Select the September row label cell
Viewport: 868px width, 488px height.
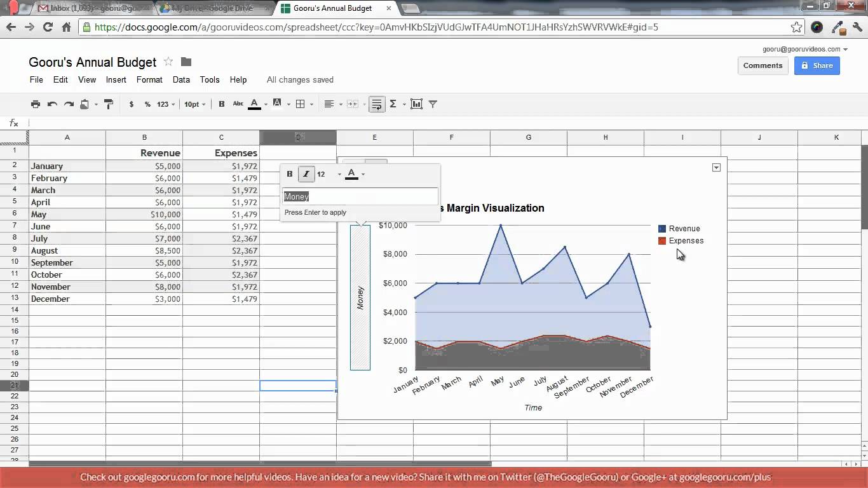[67, 263]
